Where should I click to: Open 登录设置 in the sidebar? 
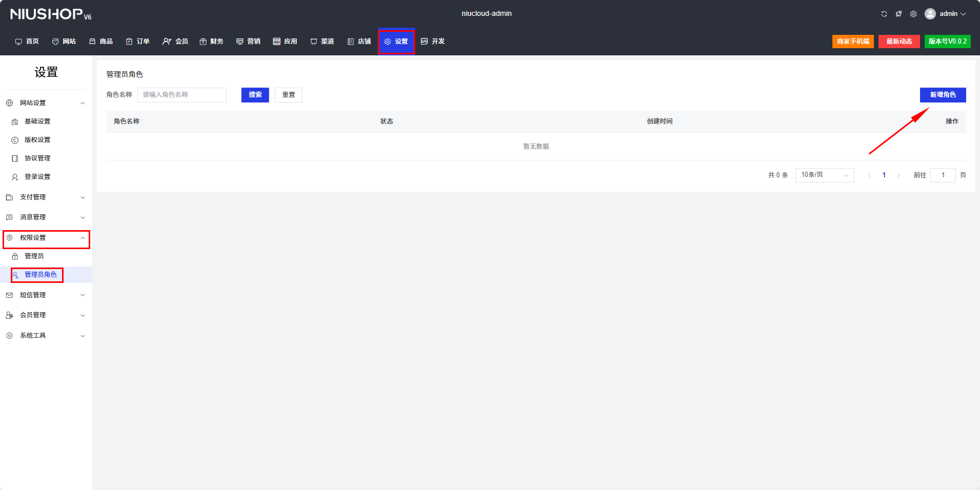tap(37, 177)
